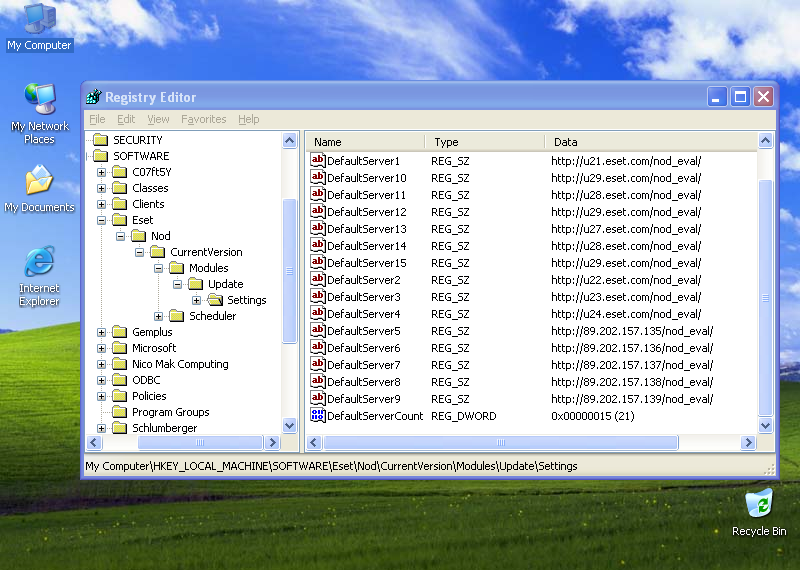Select the DefaultServer1 string value icon
800x570 pixels.
(x=318, y=161)
